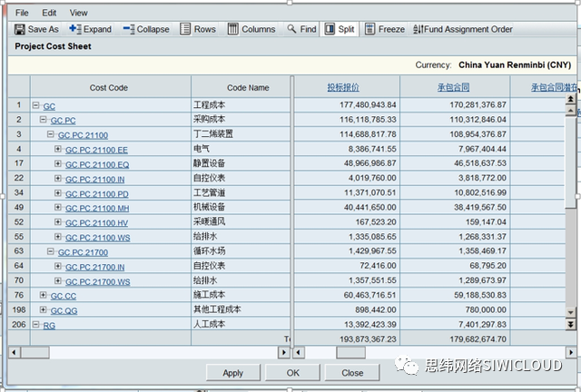The width and height of the screenshot is (581, 392).
Task: Click the Expand plus icon in toolbar
Action: pyautogui.click(x=74, y=29)
